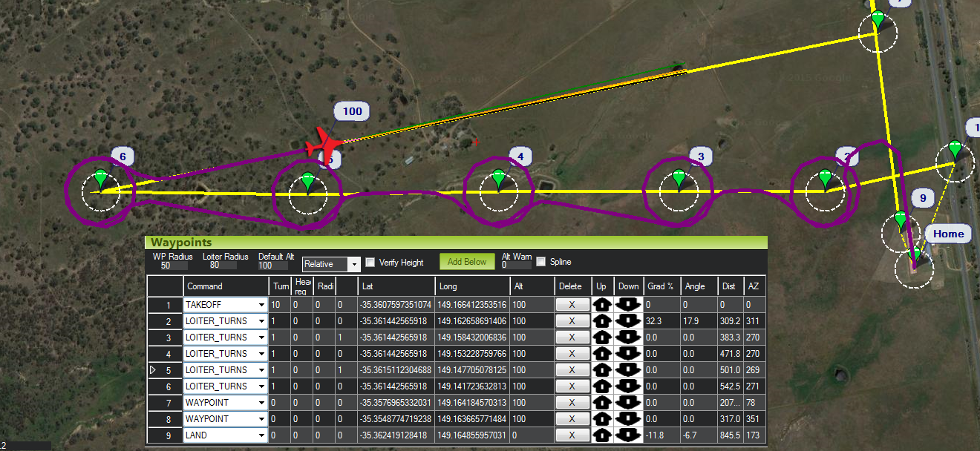Click the 100 altitude label near the plane

click(351, 111)
